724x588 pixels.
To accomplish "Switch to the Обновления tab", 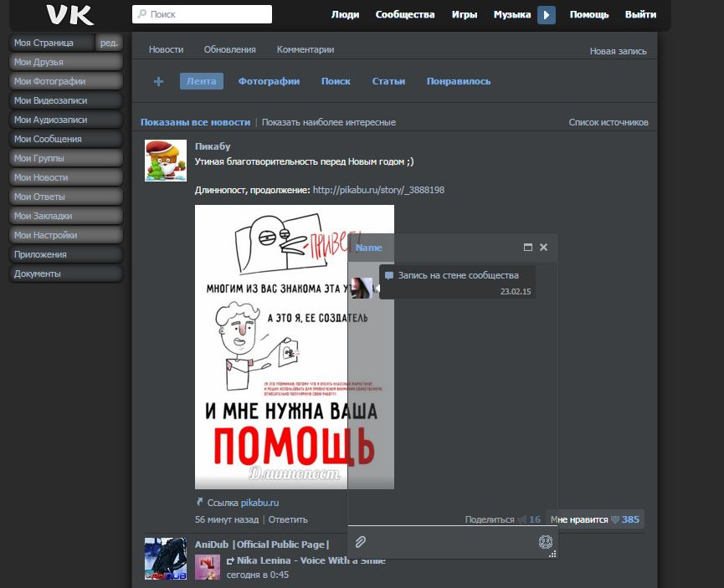I will 230,50.
